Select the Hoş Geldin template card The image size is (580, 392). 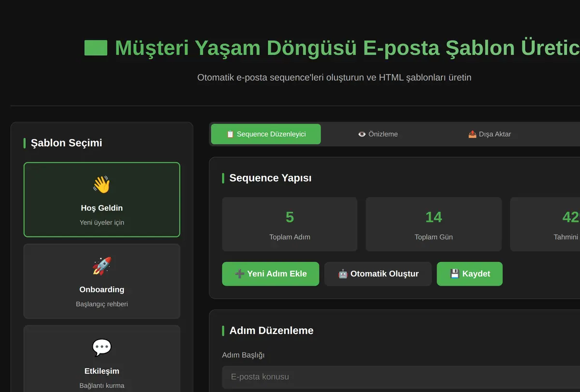pos(101,200)
